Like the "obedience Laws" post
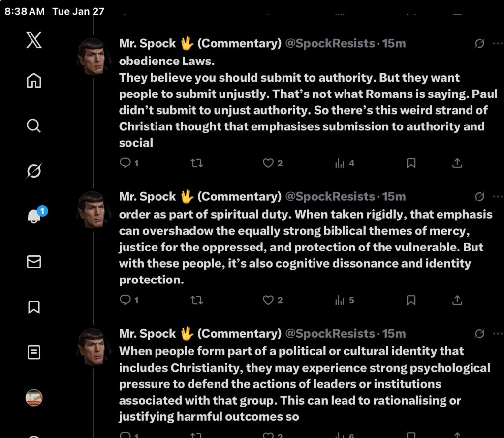504x438 pixels. pos(268,163)
